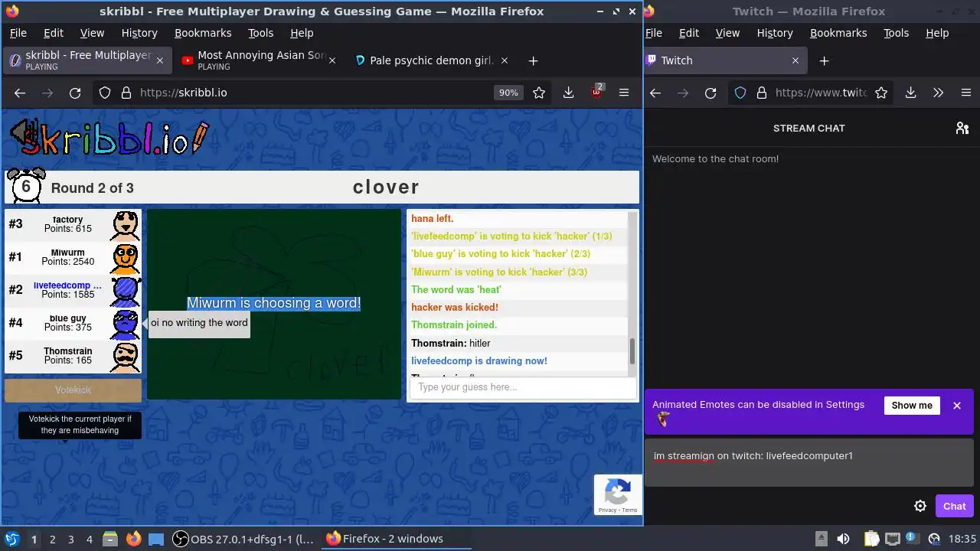The height and width of the screenshot is (551, 980).
Task: Open the tracking protection shield for skribbl.io
Action: pyautogui.click(x=105, y=93)
